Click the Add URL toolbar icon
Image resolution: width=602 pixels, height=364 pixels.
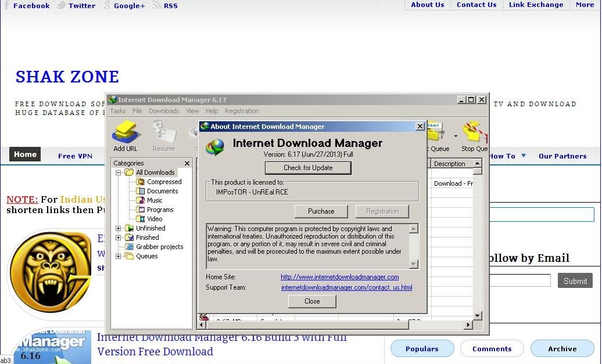(x=126, y=132)
